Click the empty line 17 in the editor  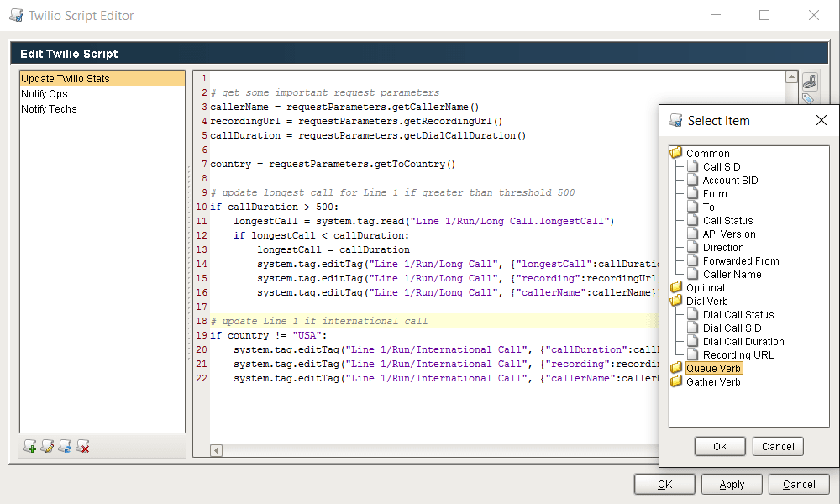[434, 307]
